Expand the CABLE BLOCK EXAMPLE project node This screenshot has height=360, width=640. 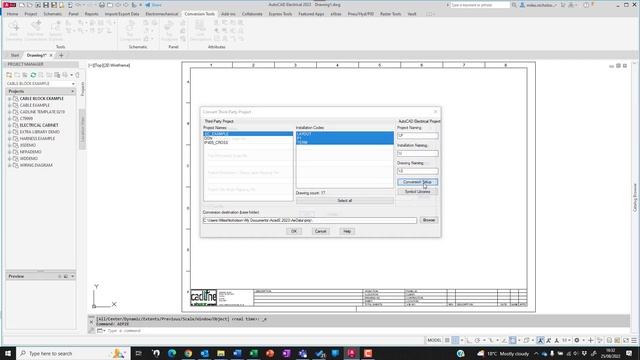[x=10, y=99]
